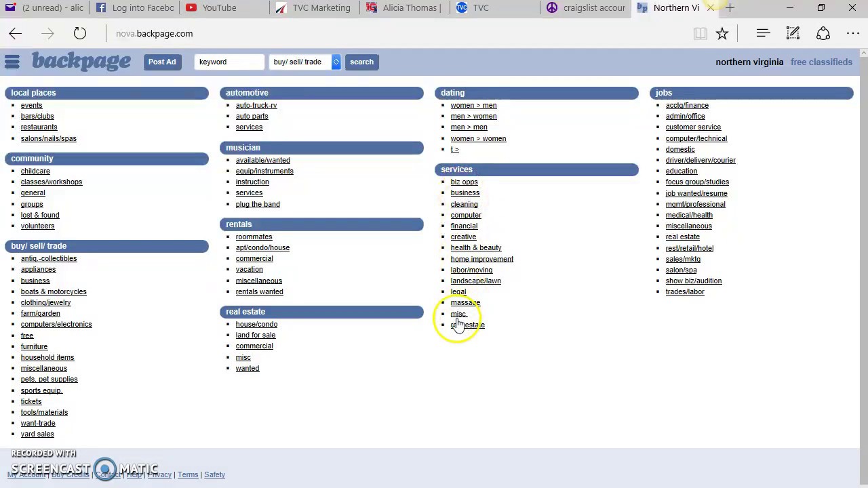Open the childcare community link
Viewport: 868px width, 488px height.
35,171
